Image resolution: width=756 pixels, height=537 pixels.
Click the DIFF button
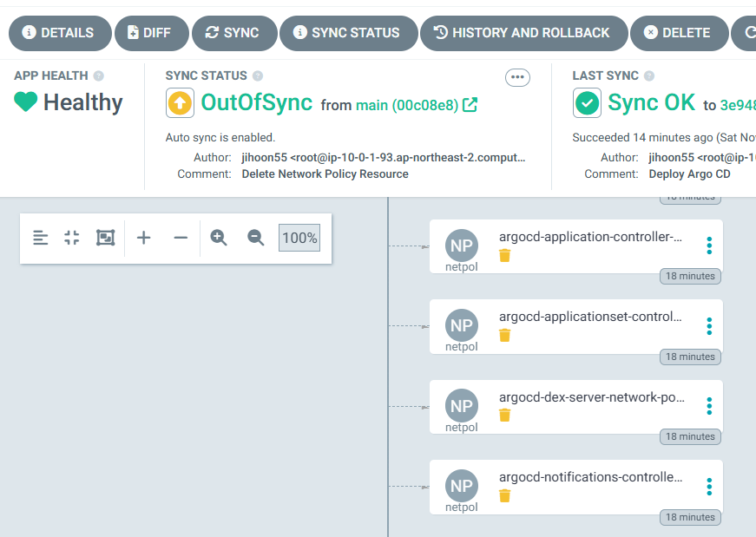pos(152,33)
